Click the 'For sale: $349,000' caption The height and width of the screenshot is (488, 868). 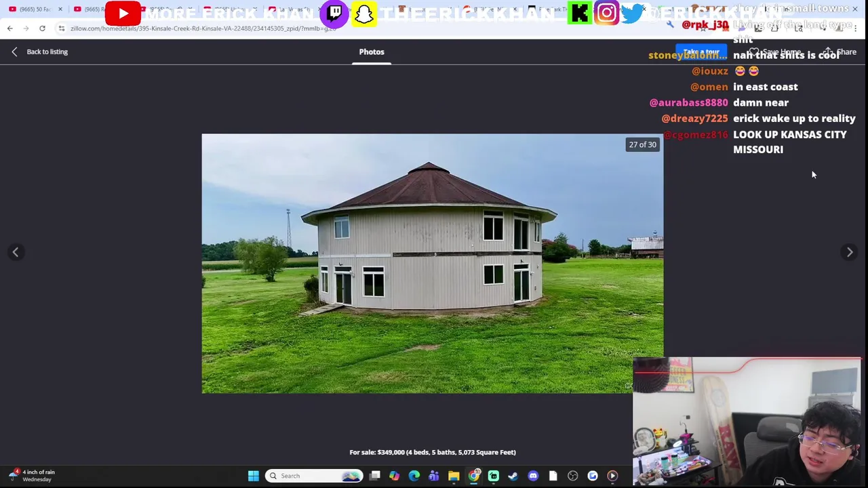tap(433, 452)
